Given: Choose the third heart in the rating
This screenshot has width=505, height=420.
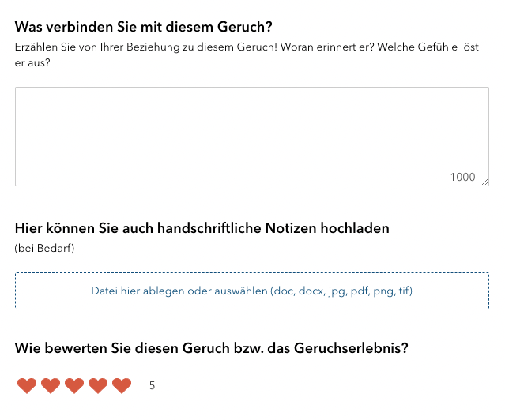Looking at the screenshot, I should (x=74, y=386).
